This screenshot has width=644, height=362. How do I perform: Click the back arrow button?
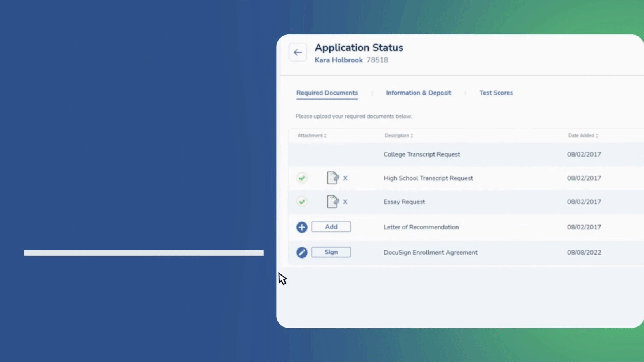point(298,52)
